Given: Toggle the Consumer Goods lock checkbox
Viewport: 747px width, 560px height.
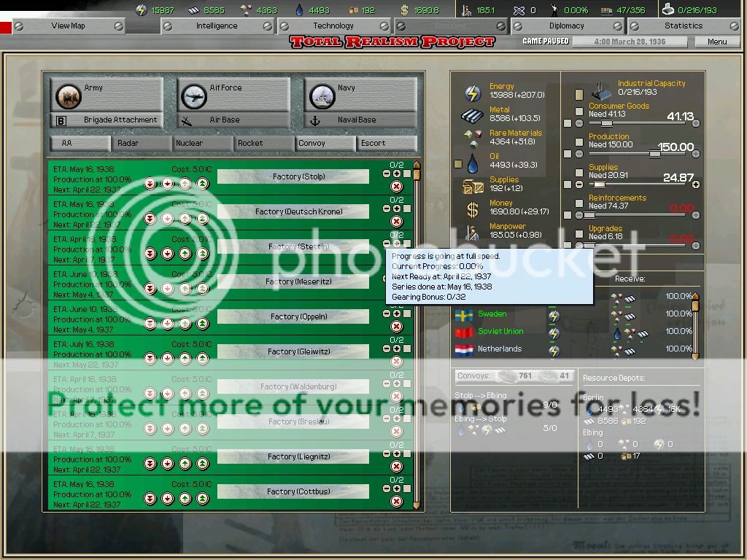Looking at the screenshot, I should coord(579,112).
